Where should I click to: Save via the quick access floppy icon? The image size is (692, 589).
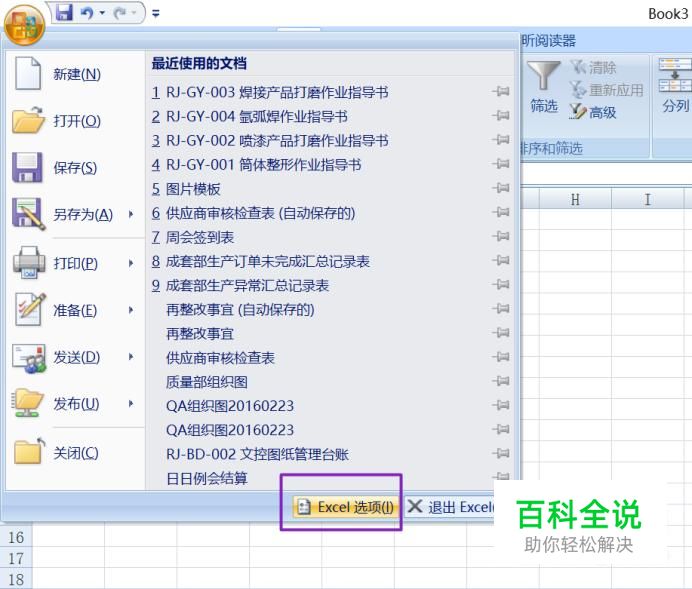point(64,13)
